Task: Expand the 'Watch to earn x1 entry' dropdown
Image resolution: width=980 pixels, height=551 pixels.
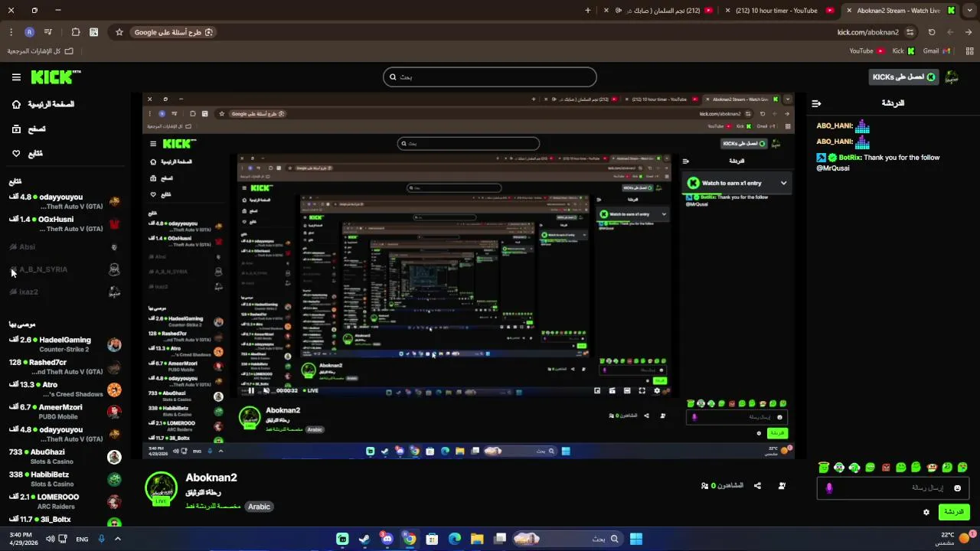Action: [x=783, y=183]
